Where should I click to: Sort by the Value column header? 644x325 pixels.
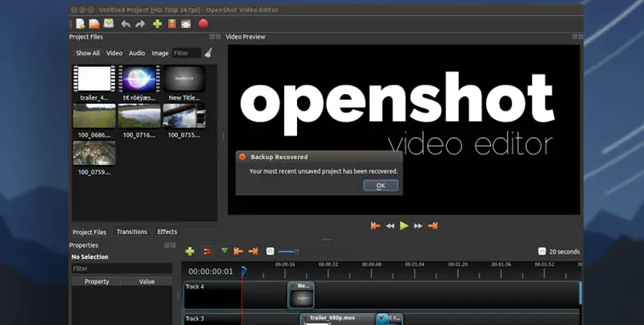pyautogui.click(x=147, y=282)
